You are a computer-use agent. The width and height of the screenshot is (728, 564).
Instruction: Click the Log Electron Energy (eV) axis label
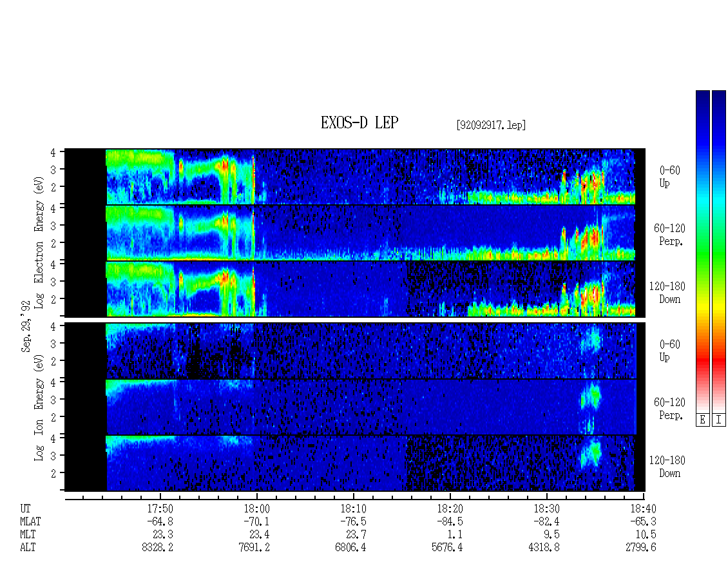(x=39, y=242)
